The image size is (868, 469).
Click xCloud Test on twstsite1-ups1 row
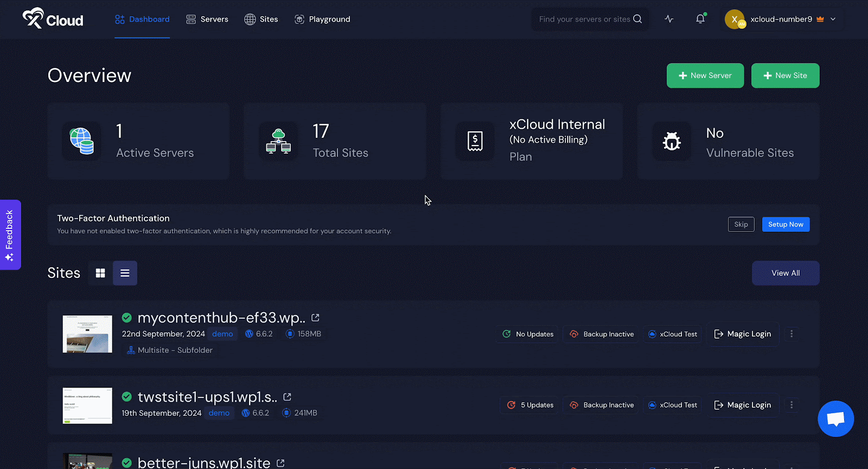pos(673,405)
